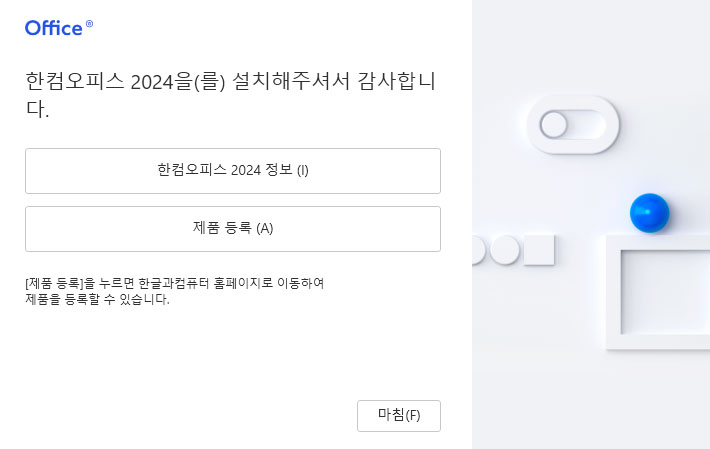The height and width of the screenshot is (449, 710).
Task: Click inside the empty white frame center
Action: pyautogui.click(x=665, y=290)
